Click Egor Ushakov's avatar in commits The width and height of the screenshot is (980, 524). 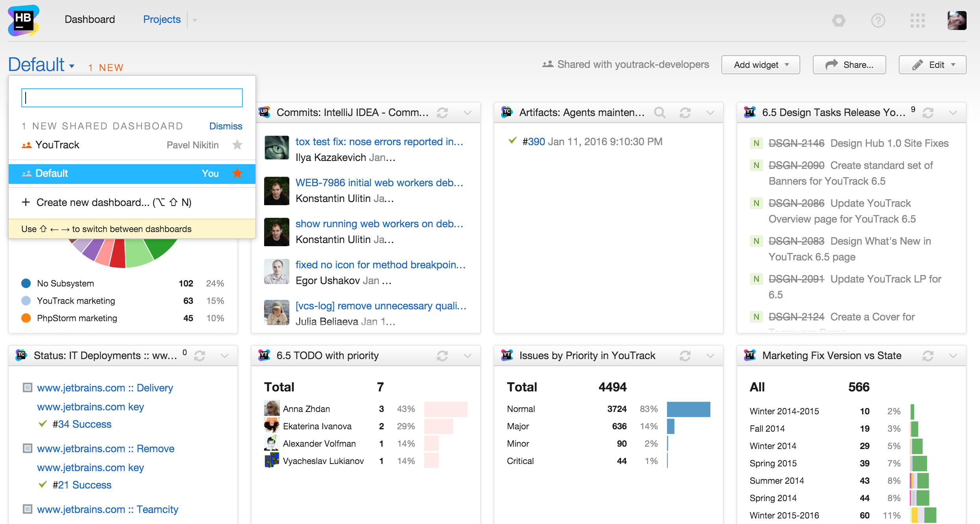[x=277, y=271]
